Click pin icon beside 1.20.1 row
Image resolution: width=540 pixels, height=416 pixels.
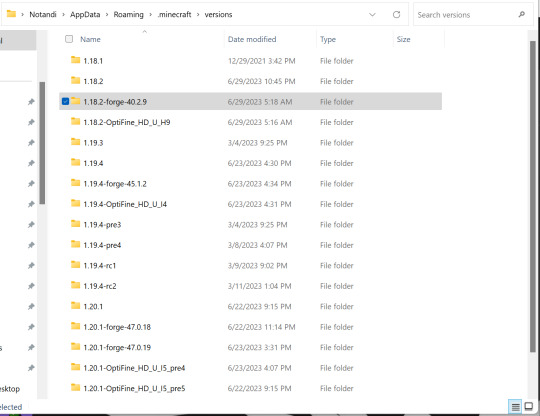[x=31, y=306]
